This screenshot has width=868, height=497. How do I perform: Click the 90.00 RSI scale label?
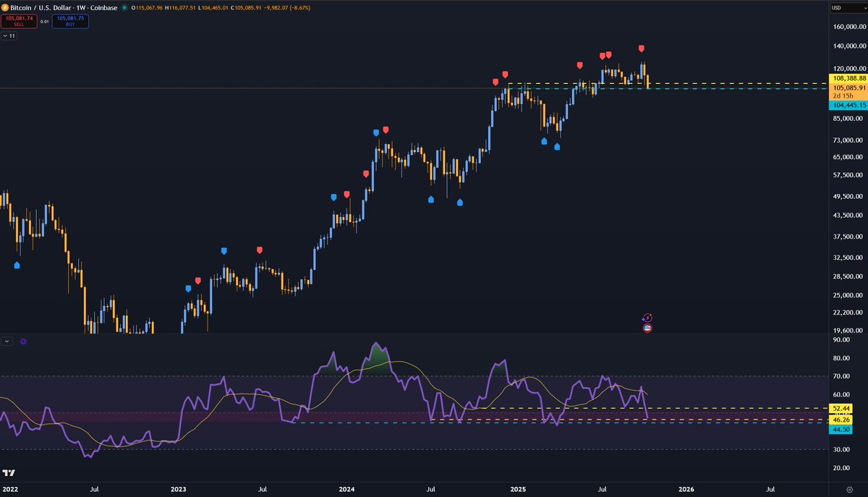[841, 339]
